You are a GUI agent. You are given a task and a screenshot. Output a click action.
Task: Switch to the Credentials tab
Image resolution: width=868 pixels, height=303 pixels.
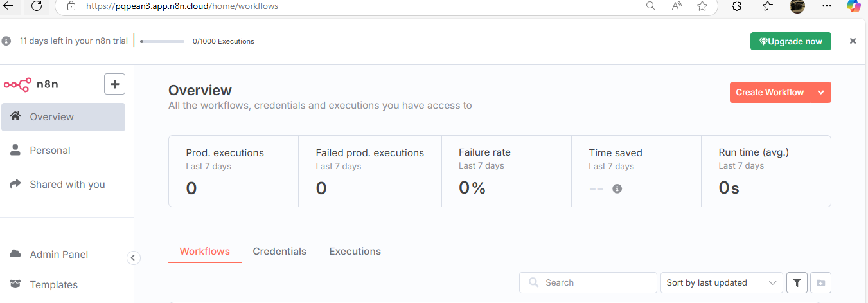pyautogui.click(x=279, y=252)
